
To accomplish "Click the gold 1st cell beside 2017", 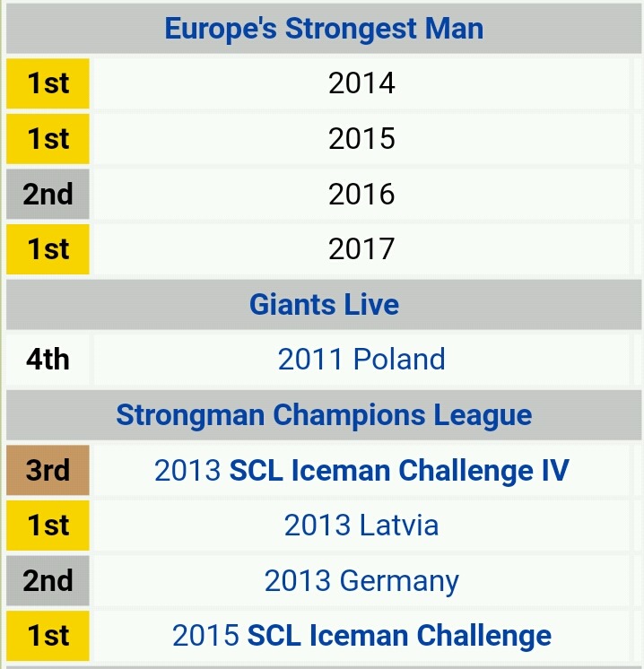I will (48, 249).
